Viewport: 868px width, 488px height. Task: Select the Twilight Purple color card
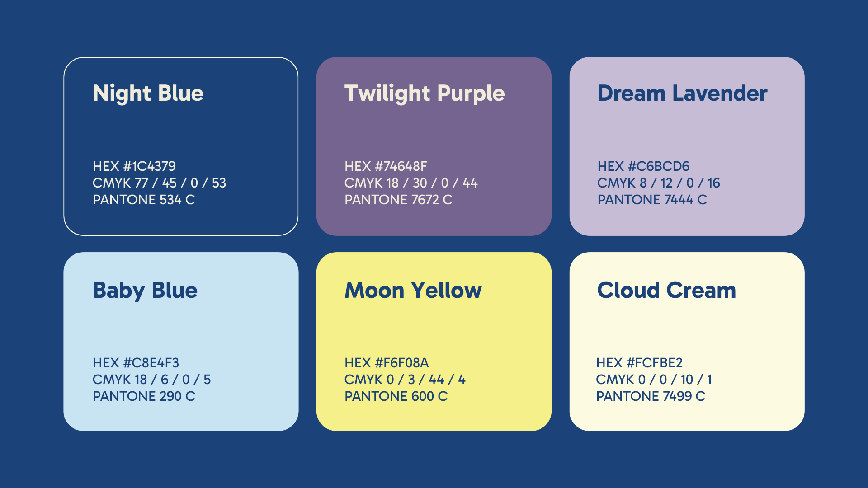pos(434,146)
